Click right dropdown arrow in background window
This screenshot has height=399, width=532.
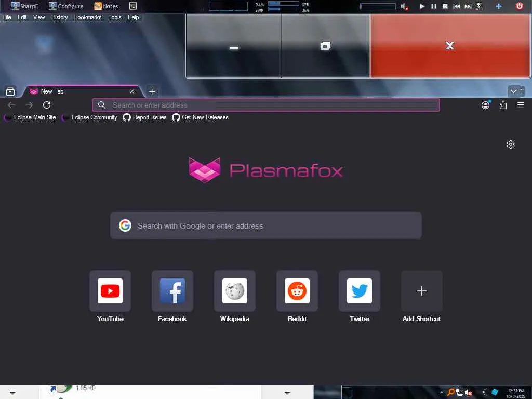(287, 393)
